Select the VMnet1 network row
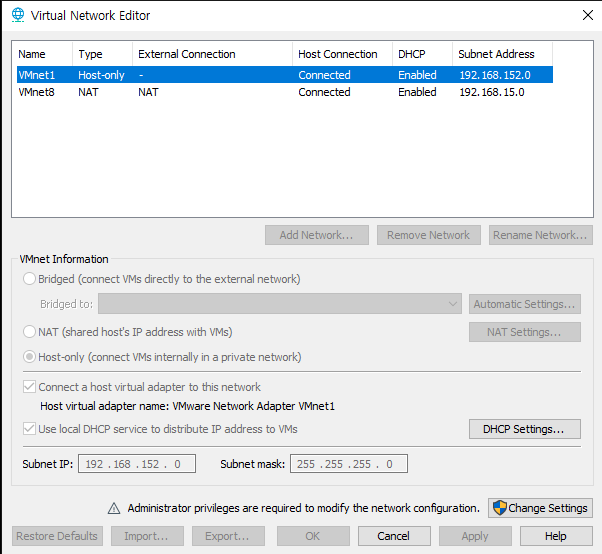The image size is (602, 554). 285,75
